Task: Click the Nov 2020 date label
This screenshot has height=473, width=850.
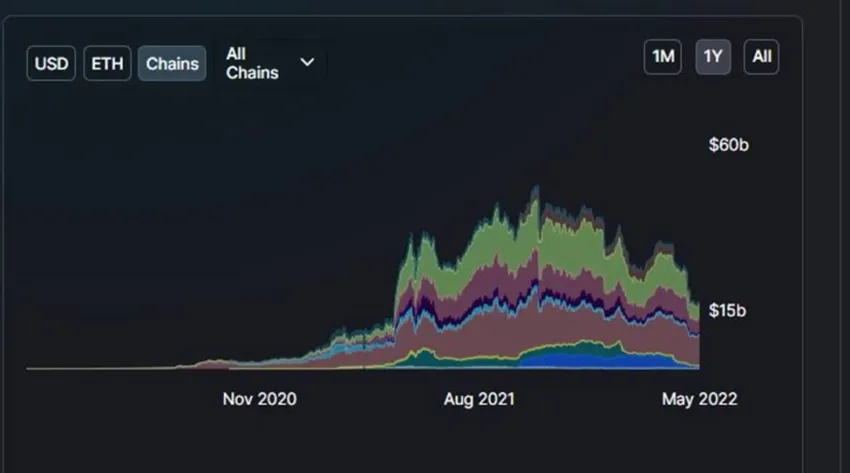Action: pos(260,399)
